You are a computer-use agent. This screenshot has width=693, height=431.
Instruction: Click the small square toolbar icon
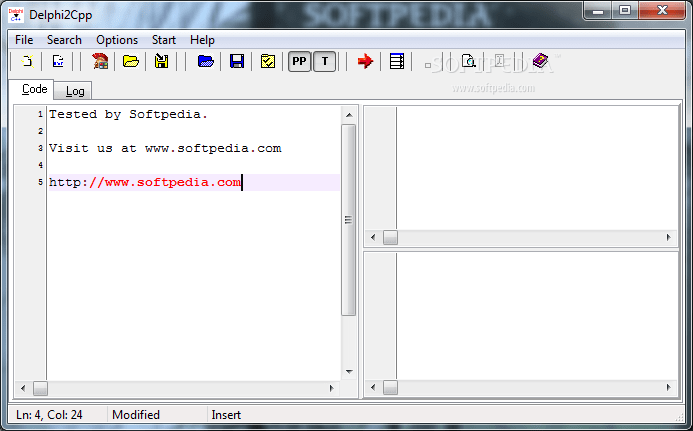428,65
